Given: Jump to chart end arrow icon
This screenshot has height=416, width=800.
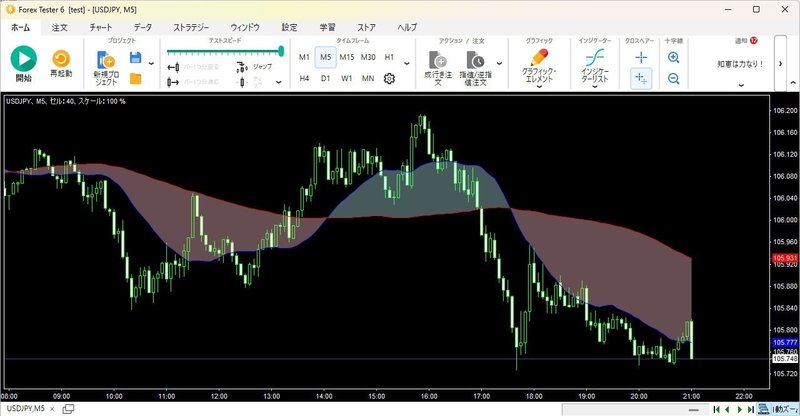Looking at the screenshot, I should tap(751, 409).
